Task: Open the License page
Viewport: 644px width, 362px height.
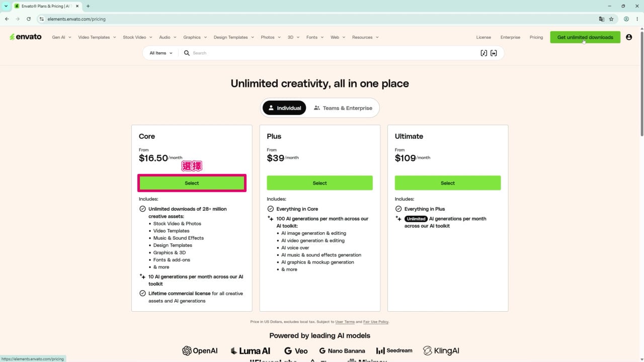Action: 484,37
